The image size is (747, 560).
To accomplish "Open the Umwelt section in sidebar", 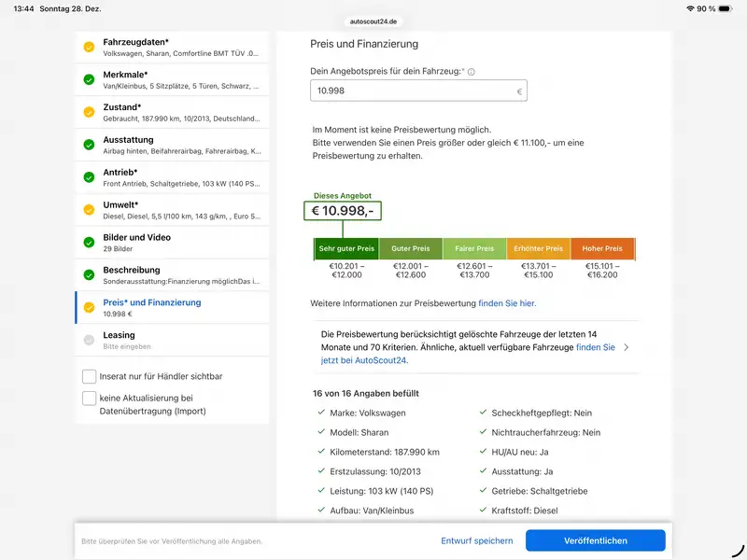I will tap(173, 210).
